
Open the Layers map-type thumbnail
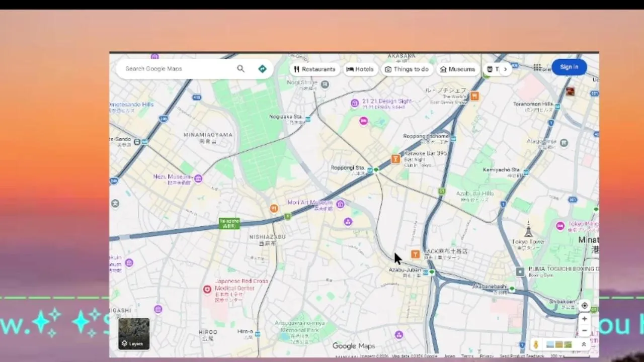134,334
